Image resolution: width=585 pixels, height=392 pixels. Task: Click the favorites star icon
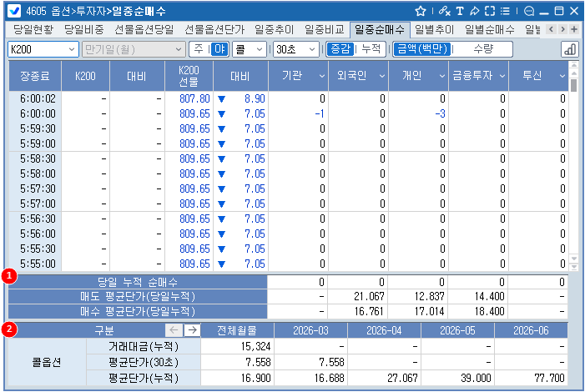[420, 11]
